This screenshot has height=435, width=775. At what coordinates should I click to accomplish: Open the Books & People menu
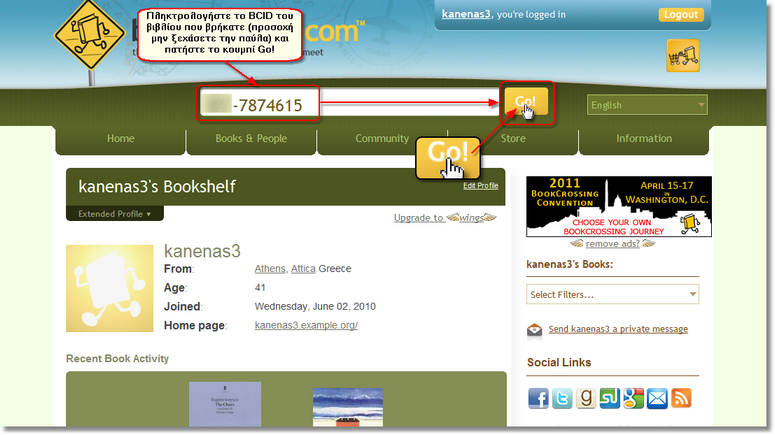[x=251, y=139]
